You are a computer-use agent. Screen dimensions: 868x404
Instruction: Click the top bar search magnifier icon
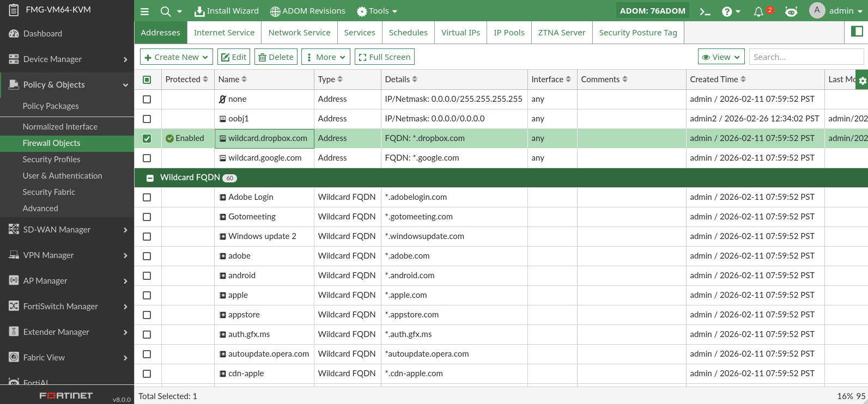click(x=166, y=11)
